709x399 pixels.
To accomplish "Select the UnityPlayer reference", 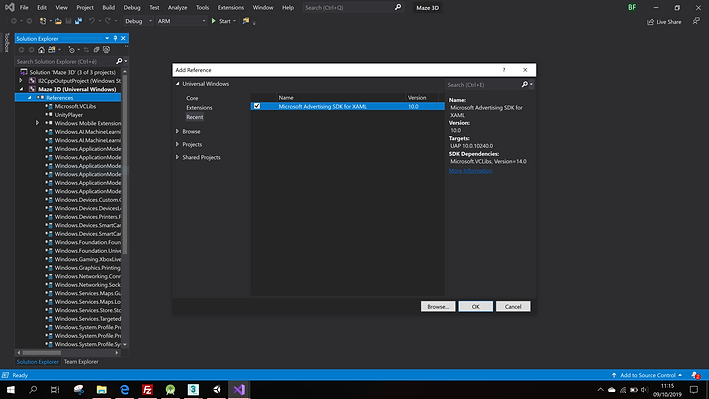I will coord(68,115).
